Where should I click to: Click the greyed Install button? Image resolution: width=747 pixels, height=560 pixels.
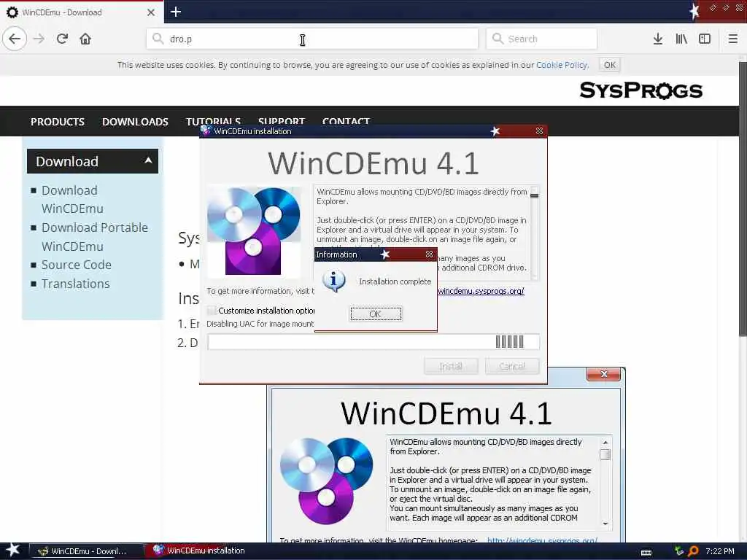(451, 366)
